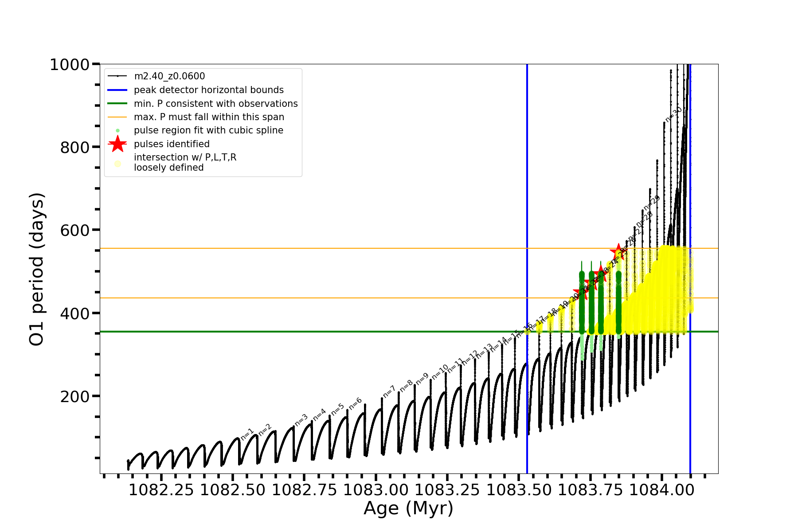Click the topmost red star on the plot
Image resolution: width=798 pixels, height=532 pixels.
[x=618, y=252]
